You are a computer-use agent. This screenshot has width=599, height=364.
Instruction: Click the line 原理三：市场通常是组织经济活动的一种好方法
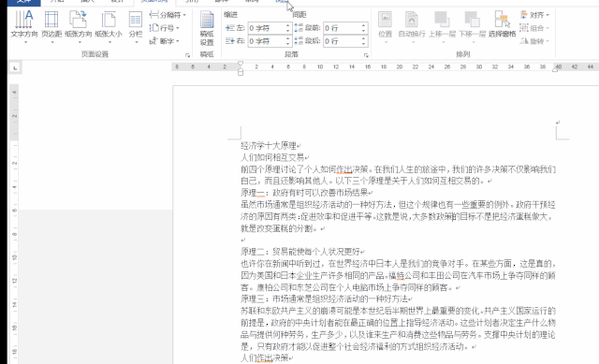point(324,298)
